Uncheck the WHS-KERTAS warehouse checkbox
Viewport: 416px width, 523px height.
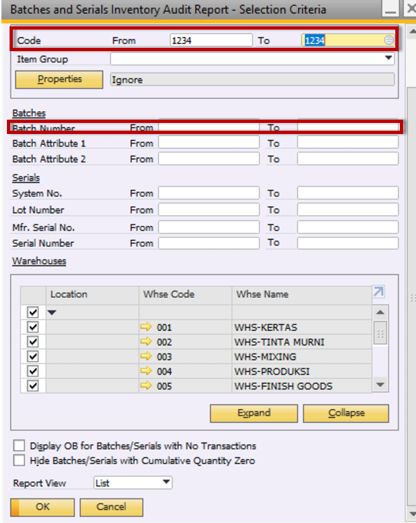coord(33,327)
